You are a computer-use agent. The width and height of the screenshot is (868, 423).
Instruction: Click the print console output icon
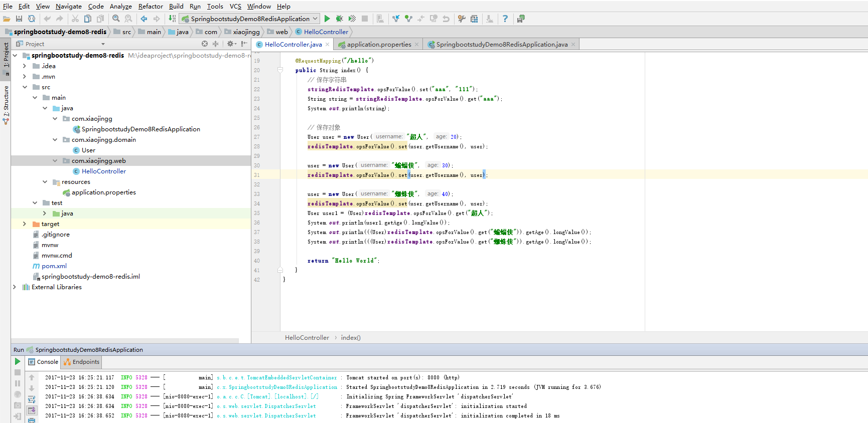pos(32,420)
